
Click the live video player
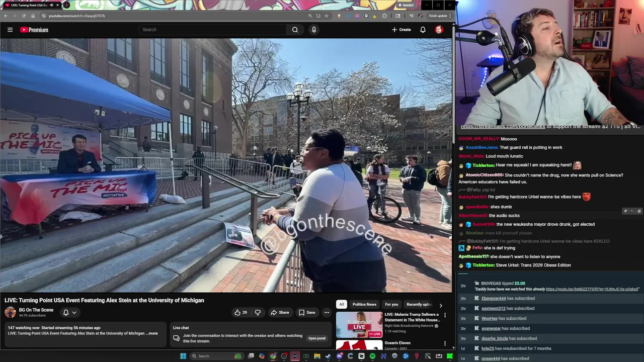226,165
